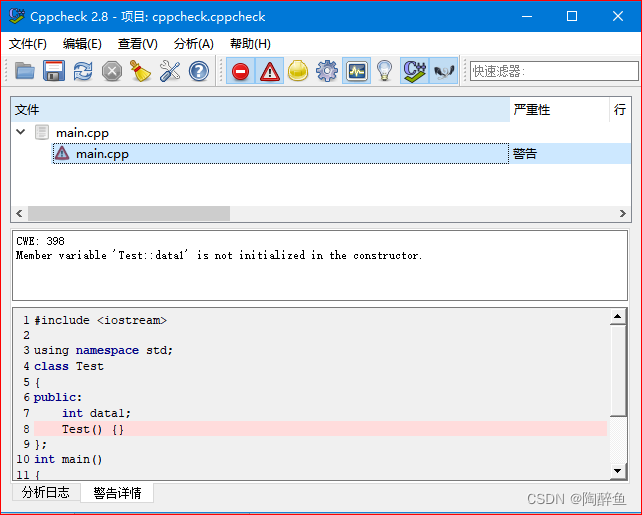Toggle Cppcheck results with the C++ checkmark icon

[x=414, y=71]
